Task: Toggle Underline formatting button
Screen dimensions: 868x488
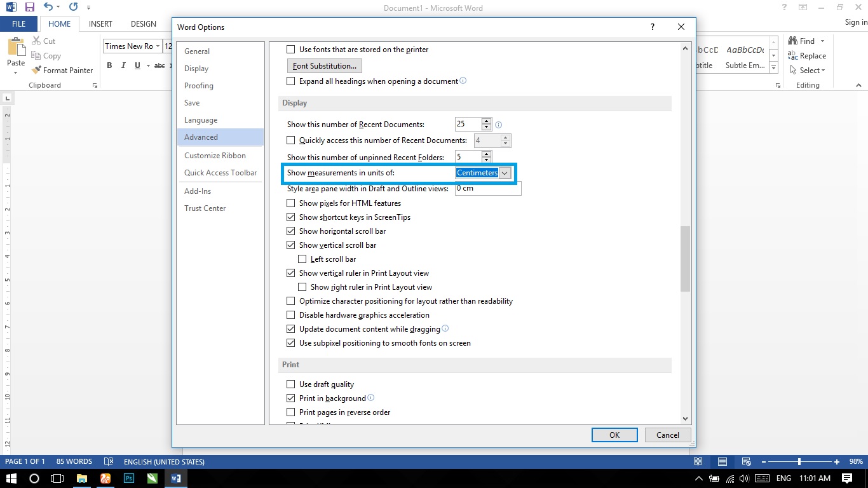Action: pos(137,65)
